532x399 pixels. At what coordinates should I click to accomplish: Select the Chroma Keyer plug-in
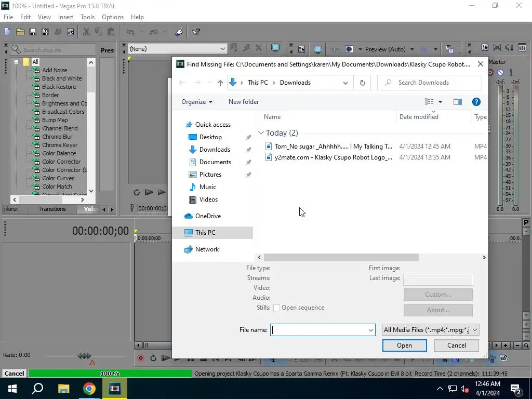[60, 145]
